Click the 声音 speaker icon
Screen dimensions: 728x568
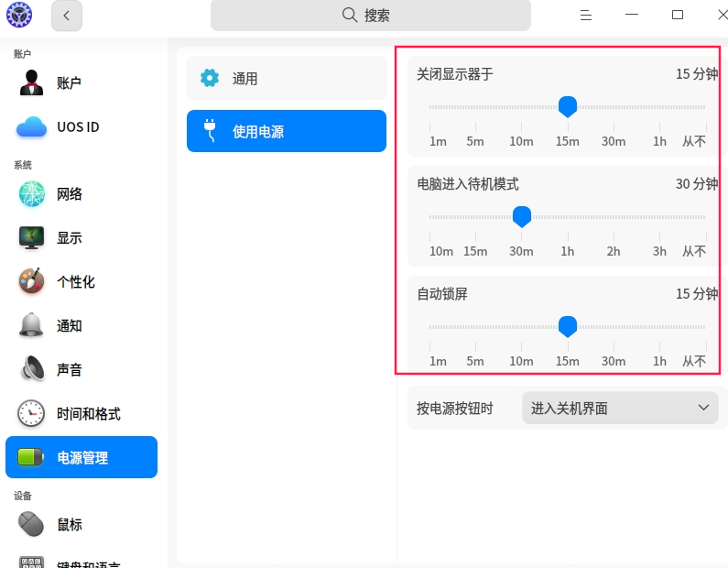[32, 369]
